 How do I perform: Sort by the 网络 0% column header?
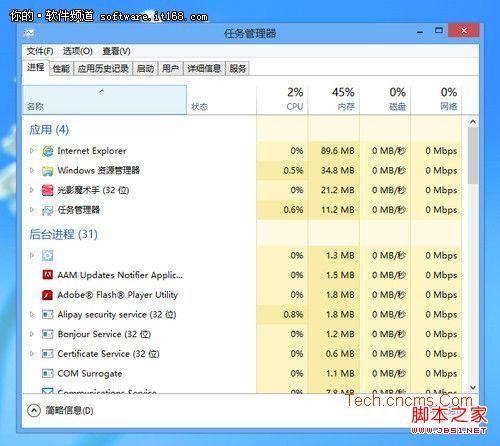point(436,100)
